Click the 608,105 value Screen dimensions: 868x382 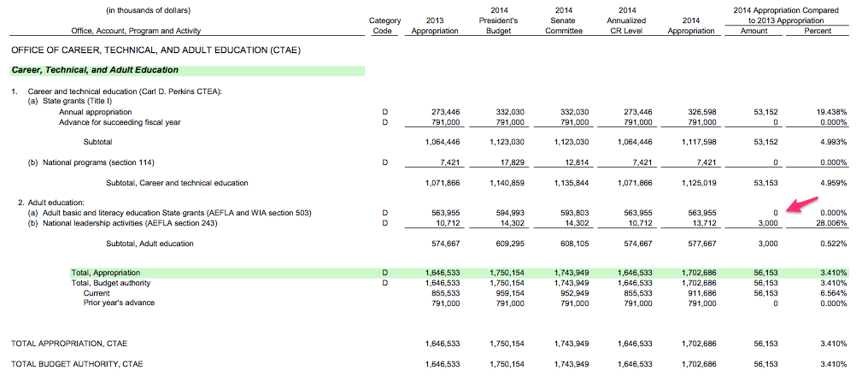574,243
